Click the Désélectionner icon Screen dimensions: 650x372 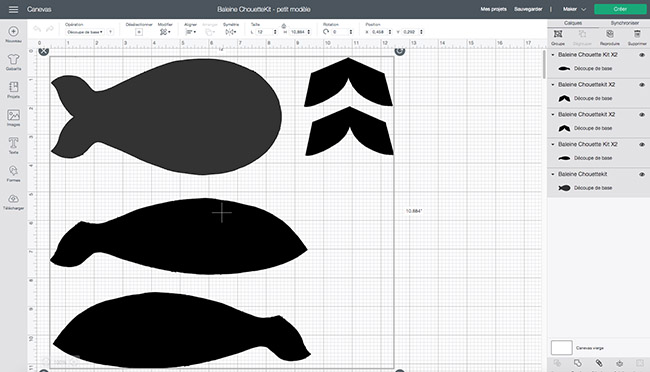pyautogui.click(x=139, y=32)
